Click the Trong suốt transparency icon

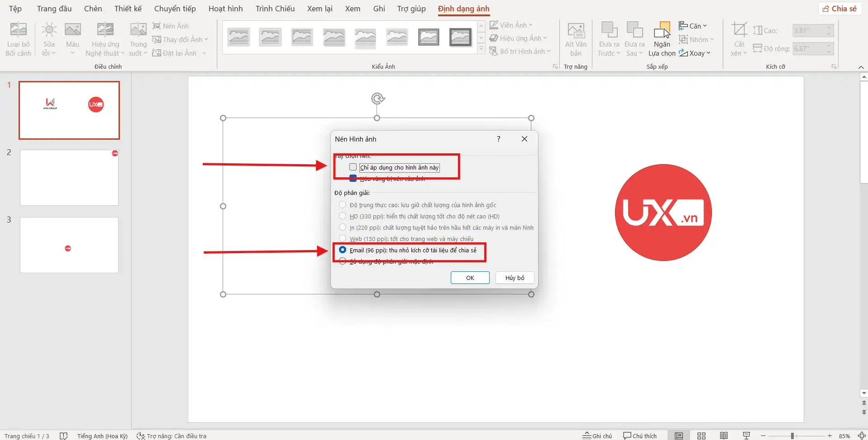click(x=138, y=39)
